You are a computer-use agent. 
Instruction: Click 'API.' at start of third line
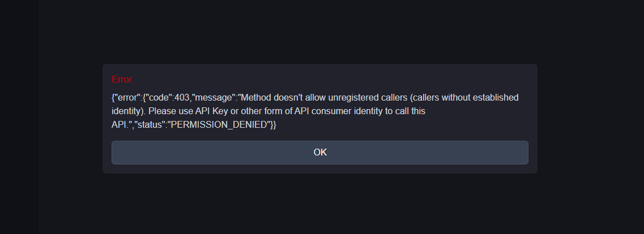121,125
